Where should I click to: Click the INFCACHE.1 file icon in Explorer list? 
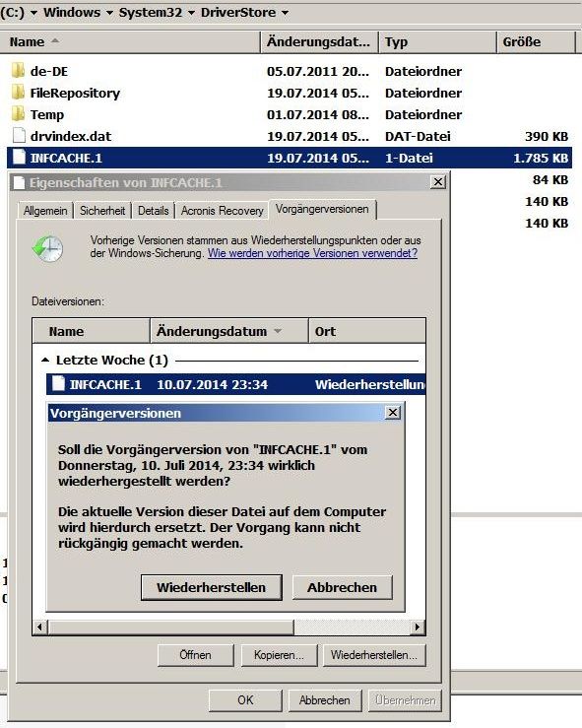19,158
